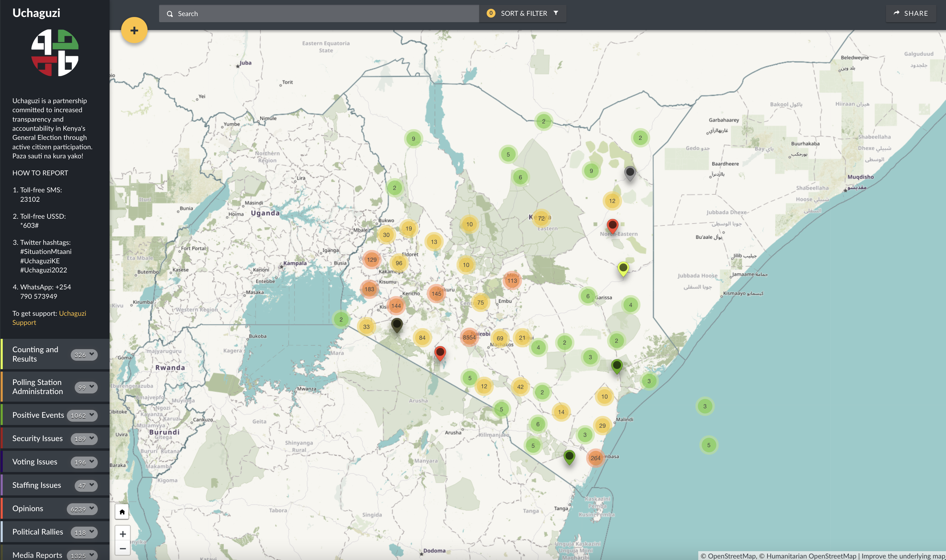
Task: Click the home reset-view map icon
Action: click(122, 512)
